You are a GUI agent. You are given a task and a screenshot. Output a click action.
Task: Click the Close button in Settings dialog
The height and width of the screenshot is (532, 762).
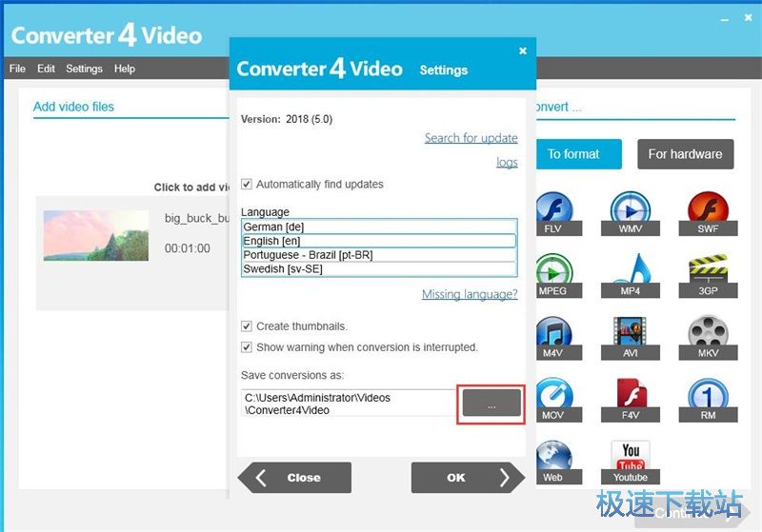tap(294, 478)
